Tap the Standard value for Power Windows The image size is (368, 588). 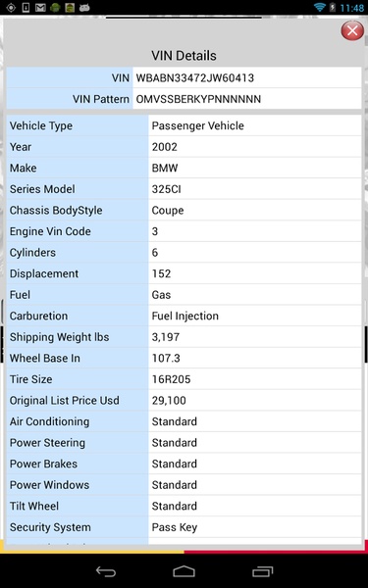[x=175, y=485]
